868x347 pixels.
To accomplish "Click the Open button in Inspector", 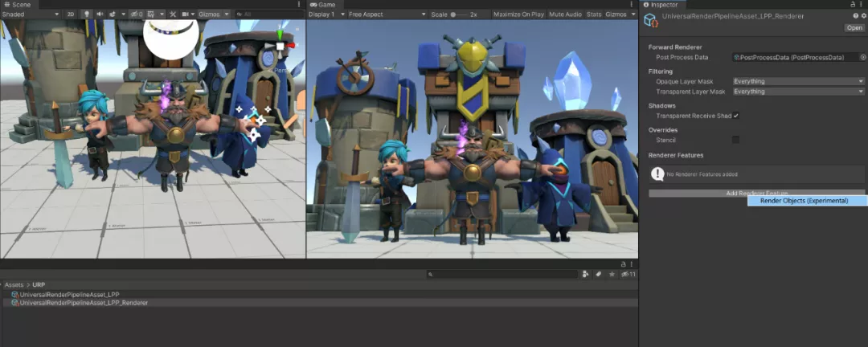I will pos(854,27).
